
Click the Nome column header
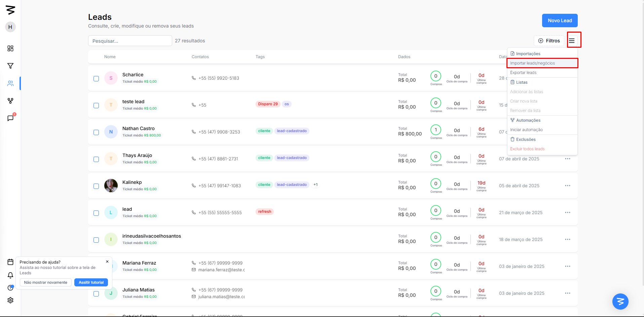(x=110, y=57)
